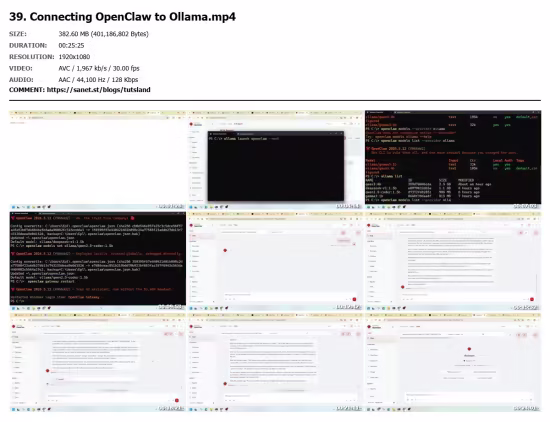Open the terminal thumbnail showing 'openclaw gateway restart'
This screenshot has width=550, height=422.
(98, 261)
